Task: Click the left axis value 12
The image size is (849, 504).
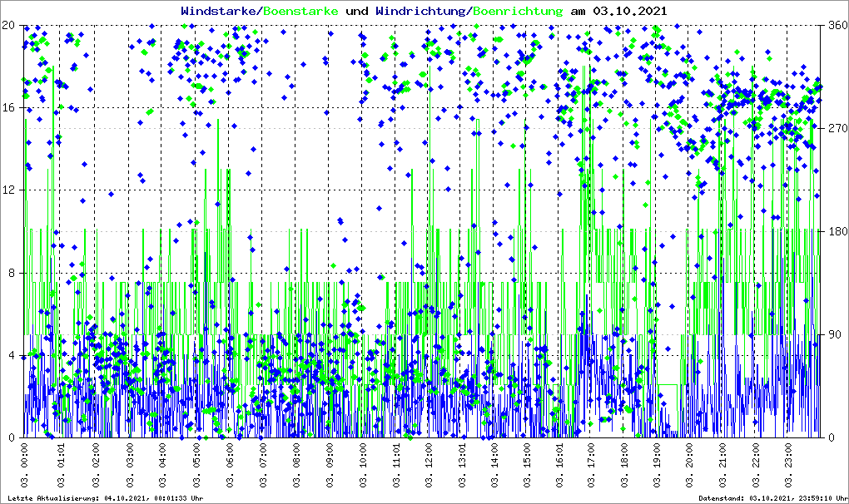Action: [x=7, y=190]
